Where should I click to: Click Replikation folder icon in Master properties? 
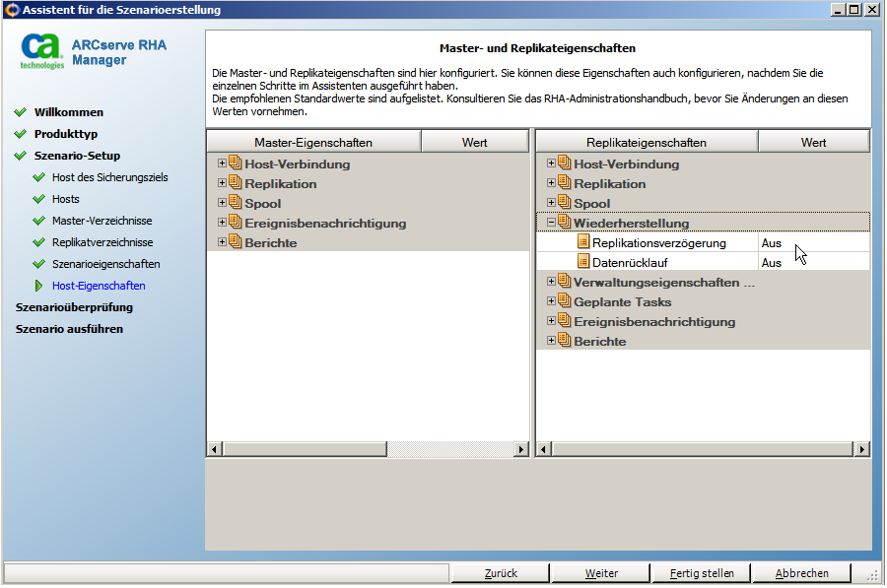click(236, 182)
